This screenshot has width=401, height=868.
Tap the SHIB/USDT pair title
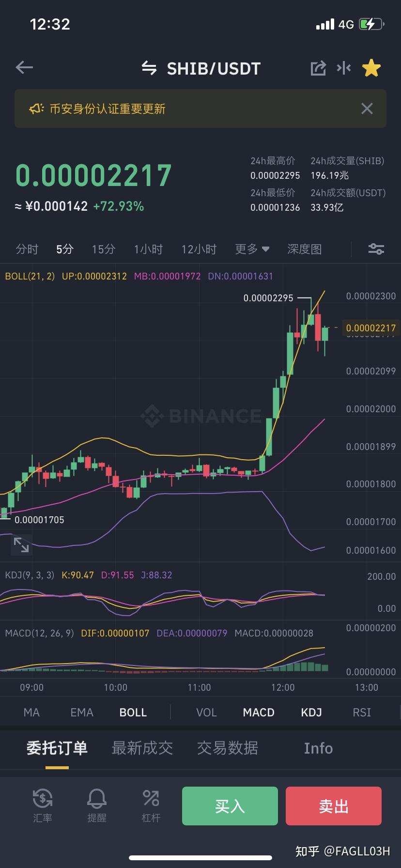click(x=214, y=69)
